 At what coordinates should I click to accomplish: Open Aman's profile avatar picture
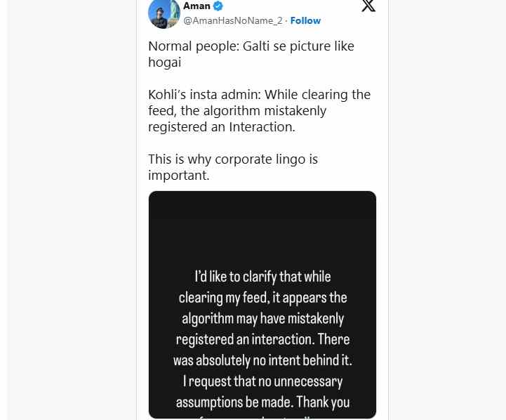pos(164,13)
